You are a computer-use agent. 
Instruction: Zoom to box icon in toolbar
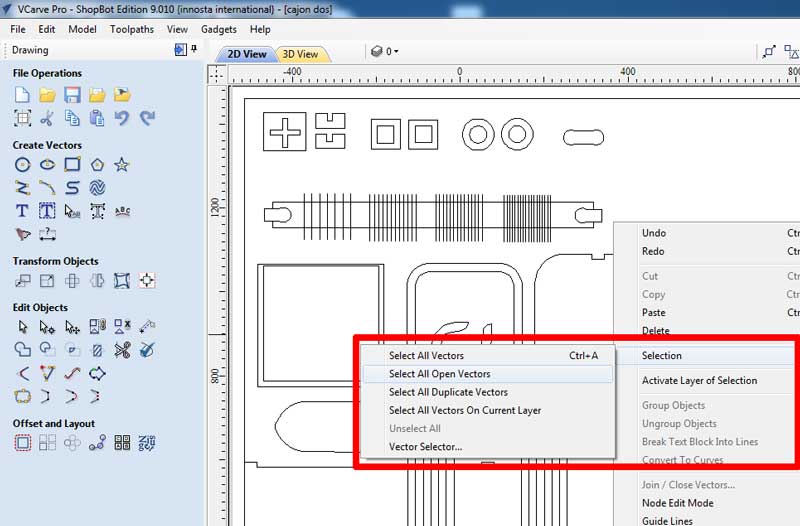click(768, 52)
